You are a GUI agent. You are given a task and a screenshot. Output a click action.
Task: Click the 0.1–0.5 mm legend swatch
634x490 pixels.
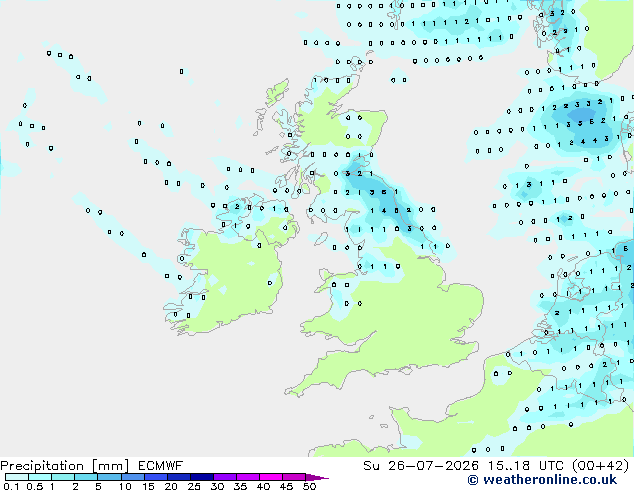(17, 477)
